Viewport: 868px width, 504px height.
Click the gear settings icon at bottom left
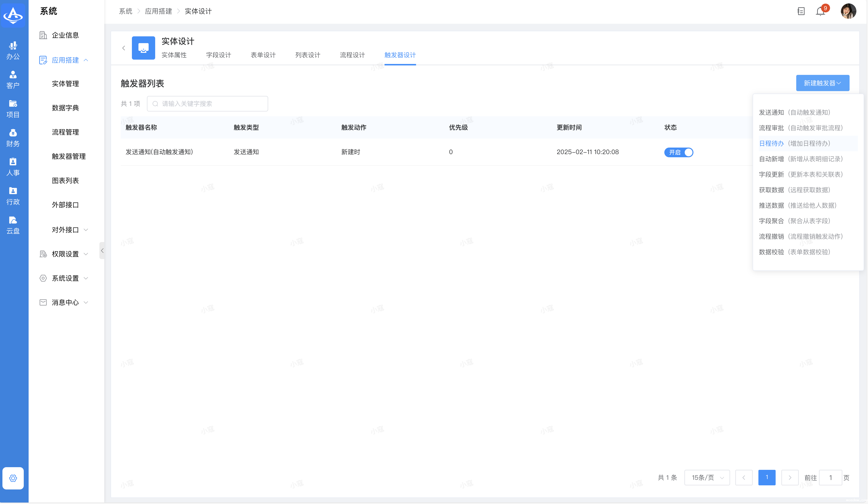pos(13,478)
